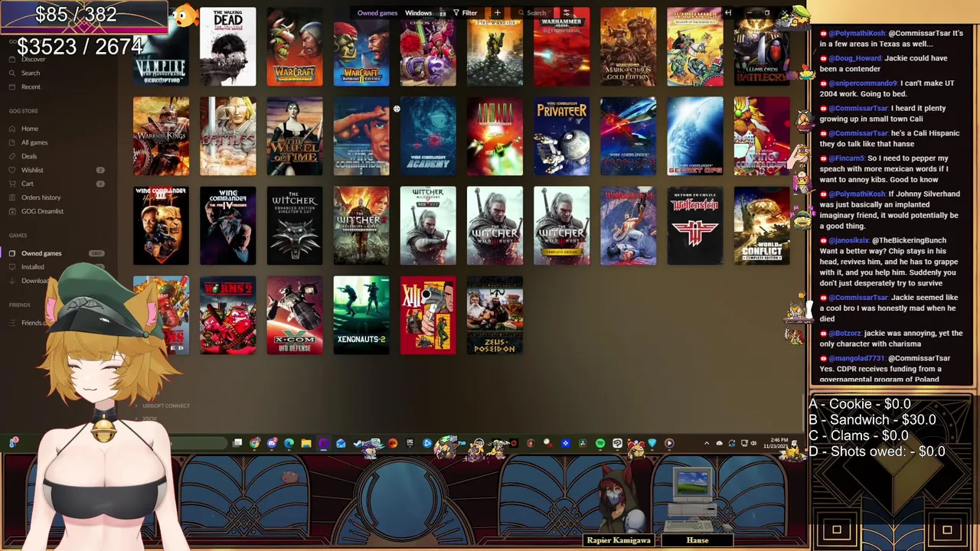Open Wing Commander Privateer tile
Screen dimensions: 980x551
562,136
